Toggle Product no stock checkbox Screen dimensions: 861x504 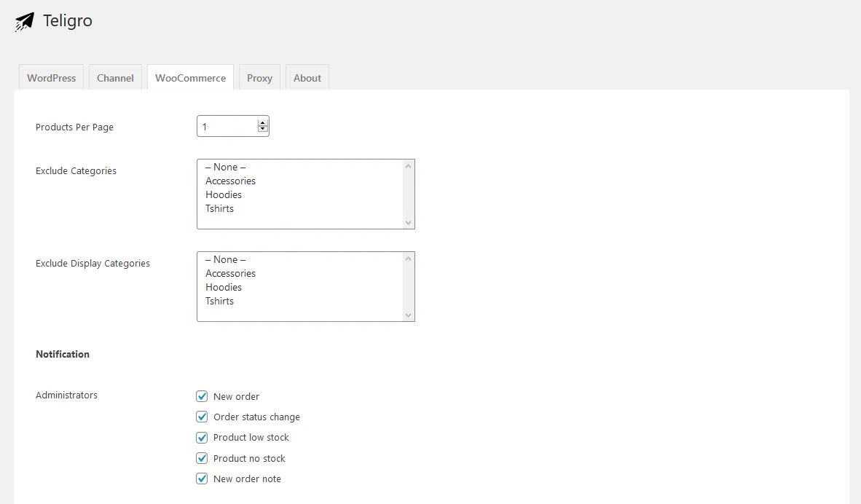tap(202, 458)
